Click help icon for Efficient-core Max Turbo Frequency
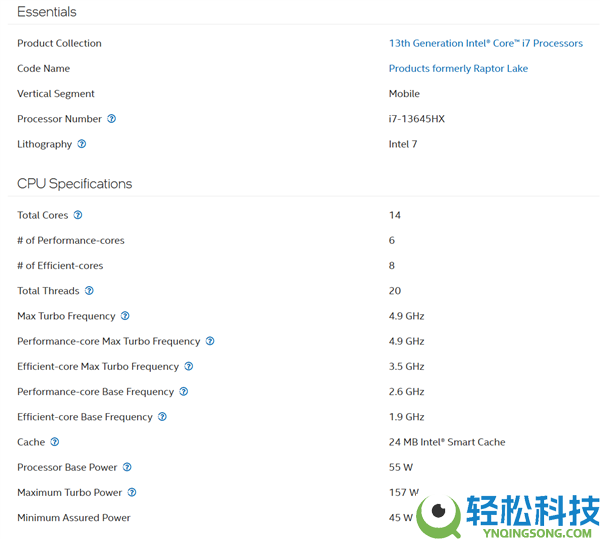The image size is (600, 539). point(189,366)
